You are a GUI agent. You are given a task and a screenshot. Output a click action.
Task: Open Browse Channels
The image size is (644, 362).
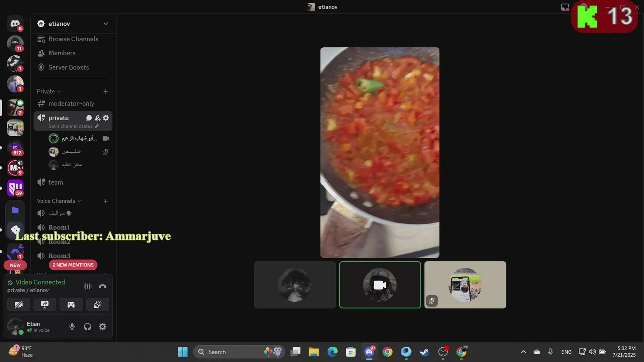pyautogui.click(x=73, y=39)
